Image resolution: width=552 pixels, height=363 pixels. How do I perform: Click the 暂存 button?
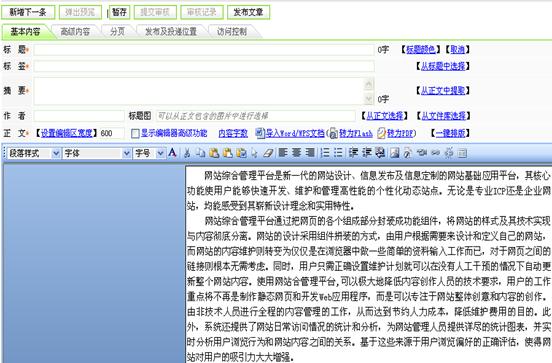[x=119, y=12]
